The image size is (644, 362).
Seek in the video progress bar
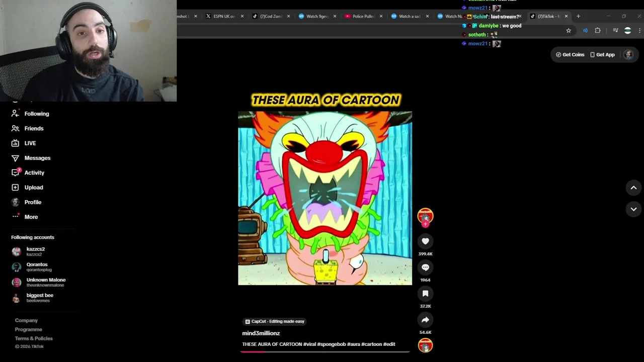coord(325,351)
